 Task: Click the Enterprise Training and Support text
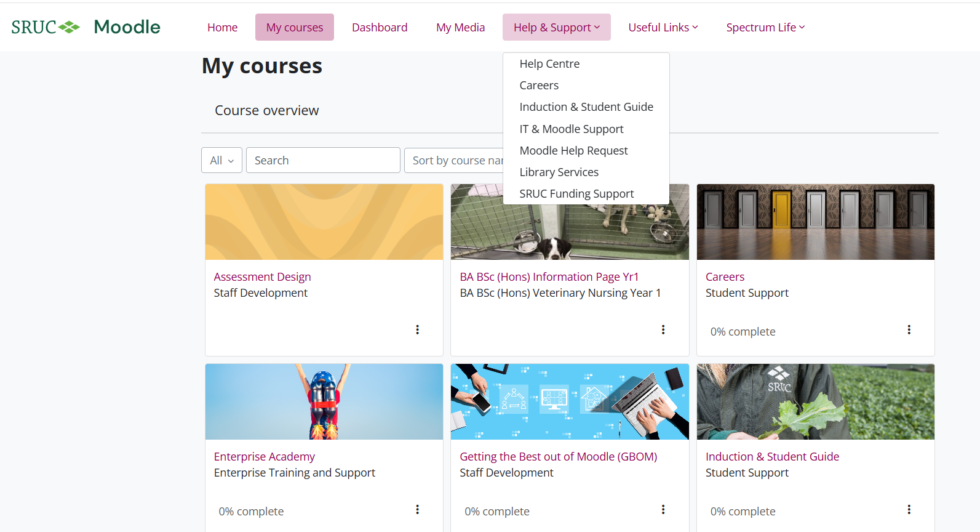[295, 473]
